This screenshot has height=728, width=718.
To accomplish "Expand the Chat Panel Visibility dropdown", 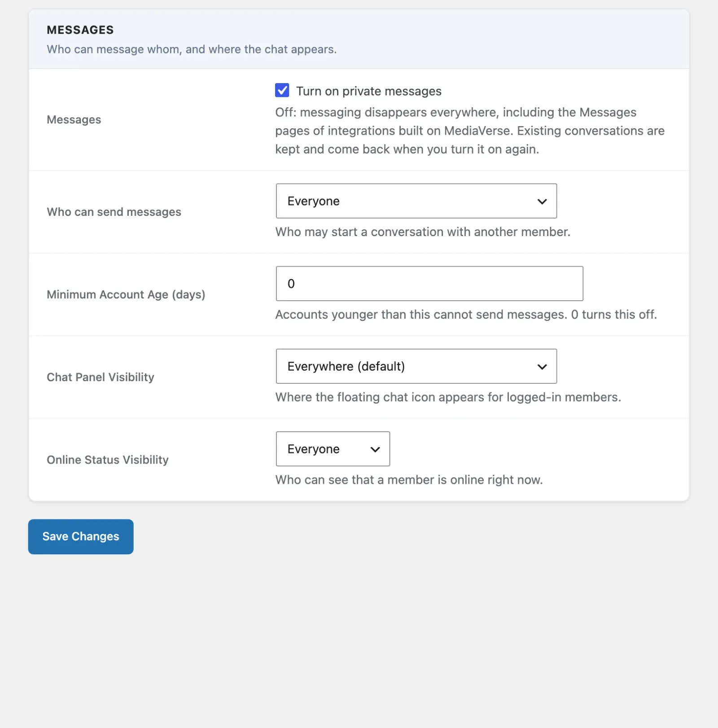I will click(416, 366).
